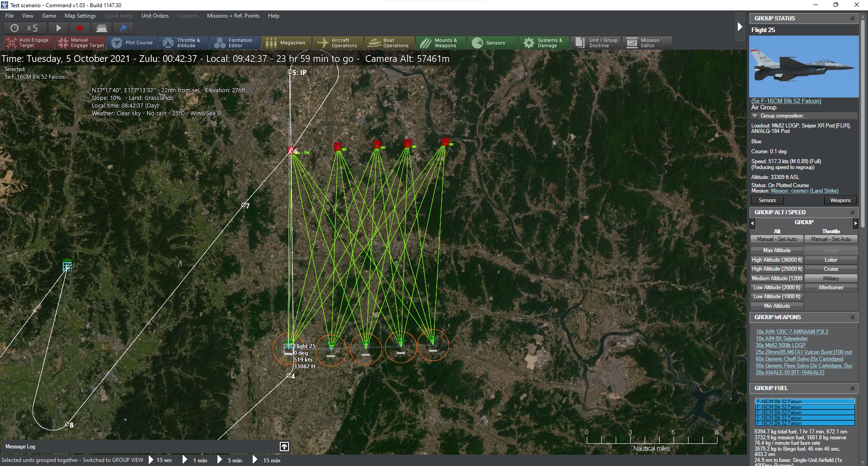This screenshot has height=466, width=868.
Task: Open the Unit Orders menu
Action: [x=155, y=16]
